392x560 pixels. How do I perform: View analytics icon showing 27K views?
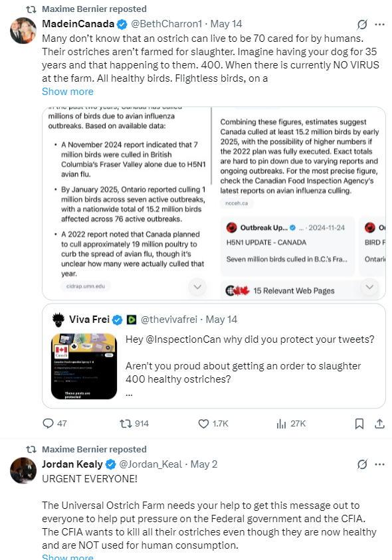[281, 424]
